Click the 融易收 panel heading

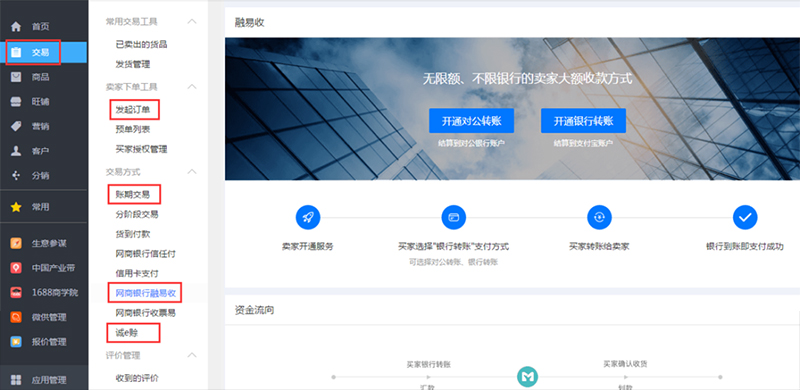249,22
